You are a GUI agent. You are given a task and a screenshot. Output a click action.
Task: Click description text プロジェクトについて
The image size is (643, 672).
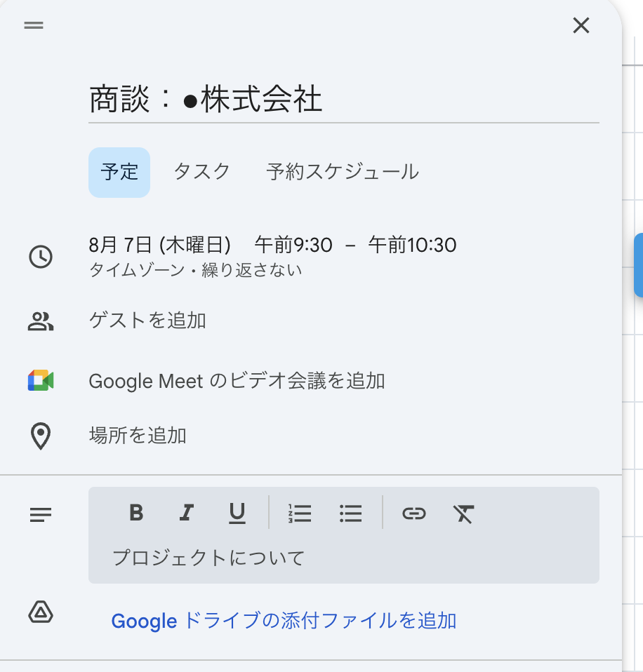[208, 558]
